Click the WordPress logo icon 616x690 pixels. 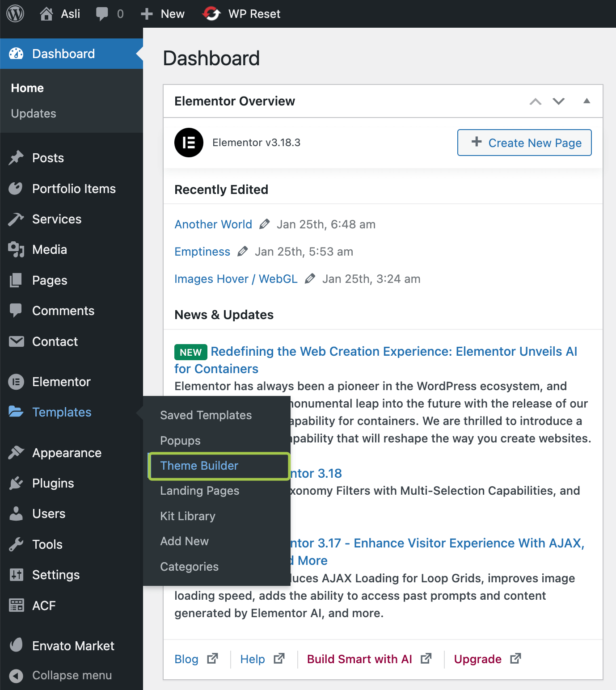tap(15, 14)
